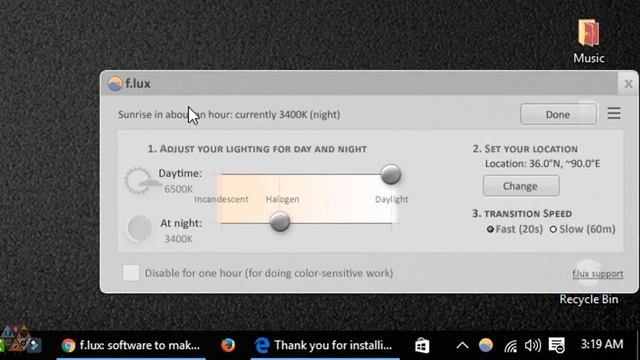Click the night moon icon
640x360 pixels.
tap(140, 228)
